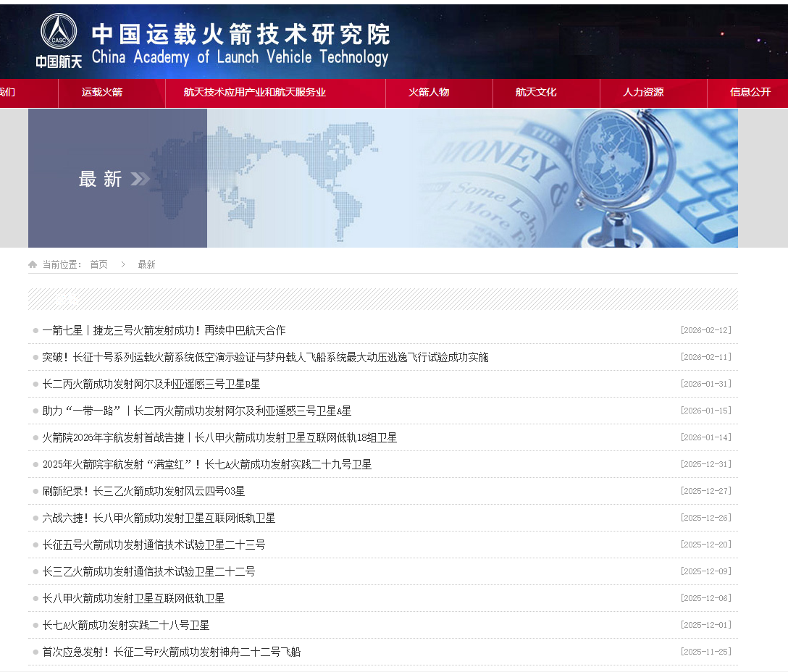Open article on 阿尔及利亚遥感三号卫星B星 launch

(x=151, y=384)
